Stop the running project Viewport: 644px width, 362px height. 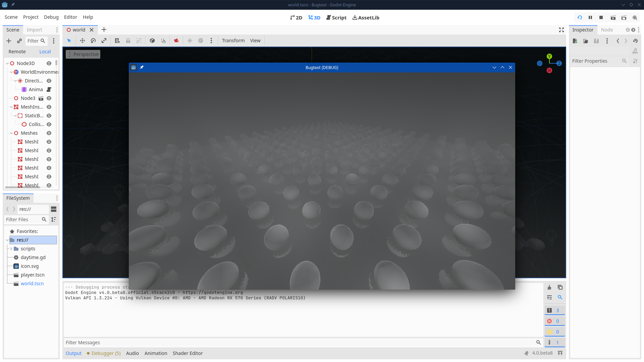pos(601,17)
